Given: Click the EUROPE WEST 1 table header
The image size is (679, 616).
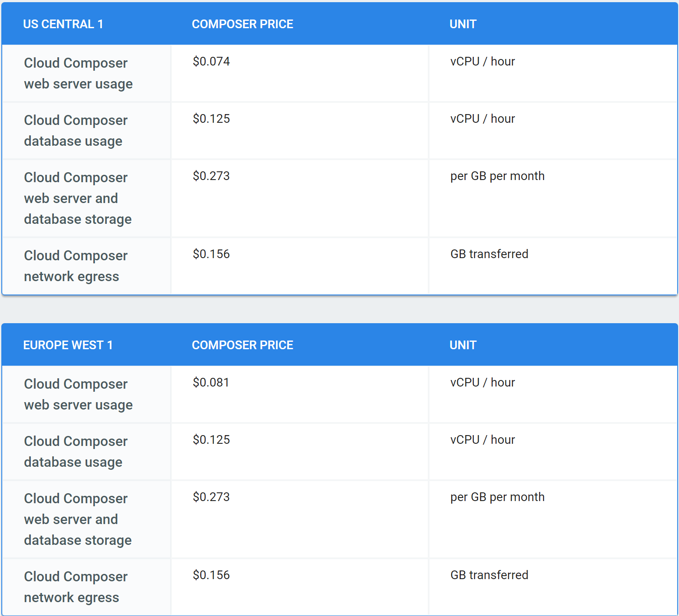Looking at the screenshot, I should pos(68,345).
